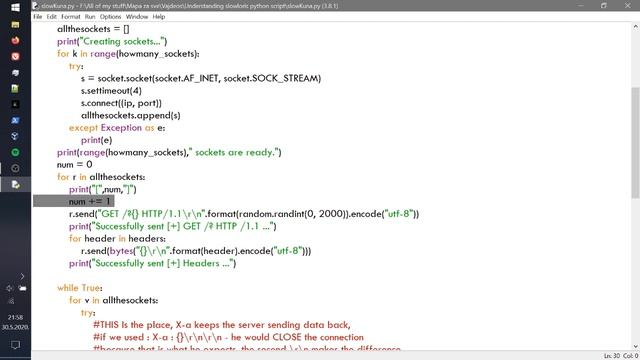Click the '#if we used : X-a' comment

click(x=228, y=337)
